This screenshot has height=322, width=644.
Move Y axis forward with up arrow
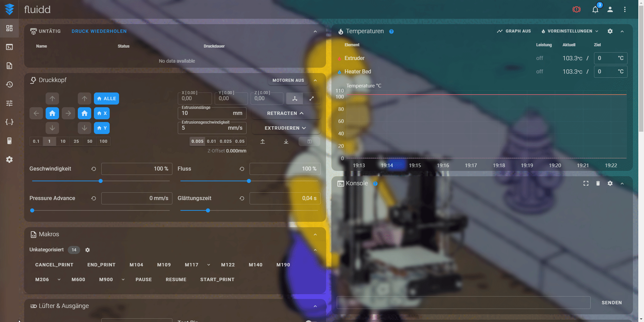point(52,99)
